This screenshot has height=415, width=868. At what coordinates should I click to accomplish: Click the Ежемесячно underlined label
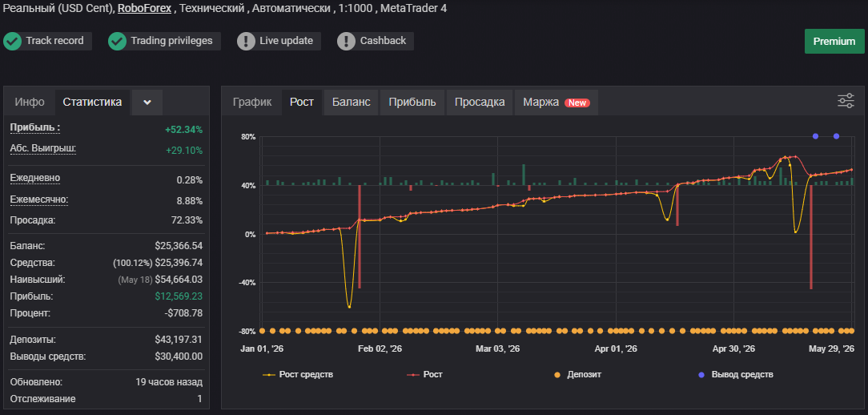(x=39, y=199)
